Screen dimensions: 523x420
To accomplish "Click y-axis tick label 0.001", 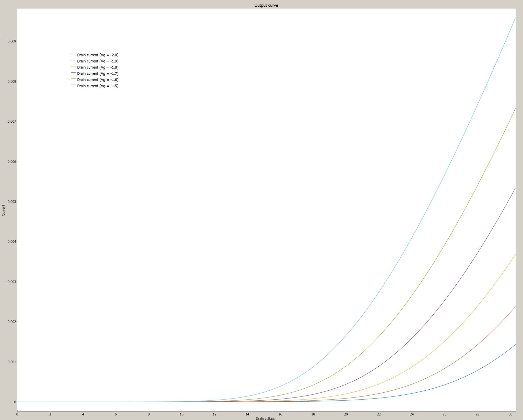I will pyautogui.click(x=12, y=362).
